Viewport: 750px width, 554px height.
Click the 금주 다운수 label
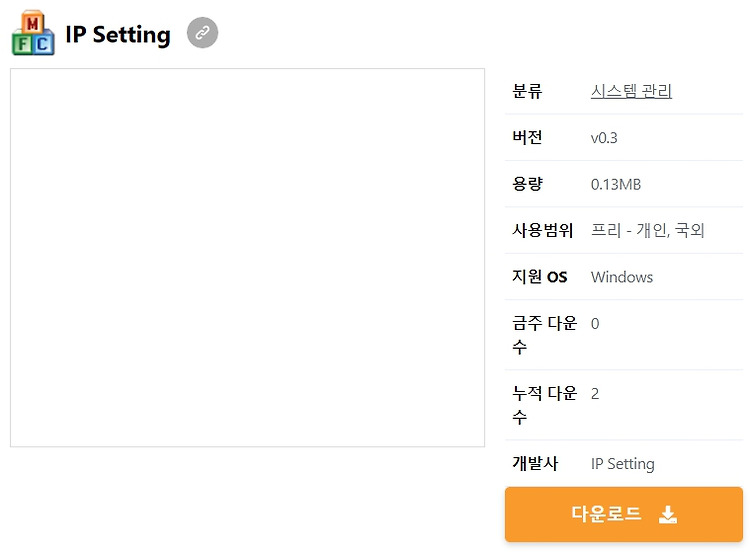(x=544, y=334)
